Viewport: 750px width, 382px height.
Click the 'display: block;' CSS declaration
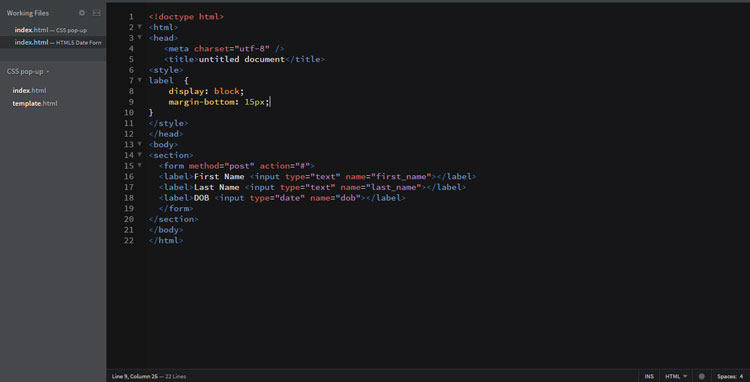click(206, 91)
